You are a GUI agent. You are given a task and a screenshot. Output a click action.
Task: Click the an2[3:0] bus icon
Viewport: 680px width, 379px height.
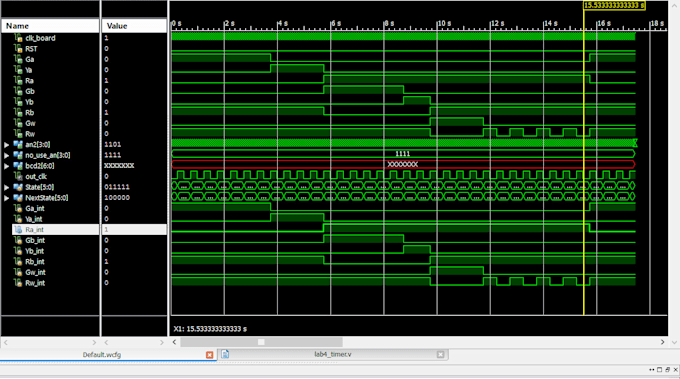18,144
